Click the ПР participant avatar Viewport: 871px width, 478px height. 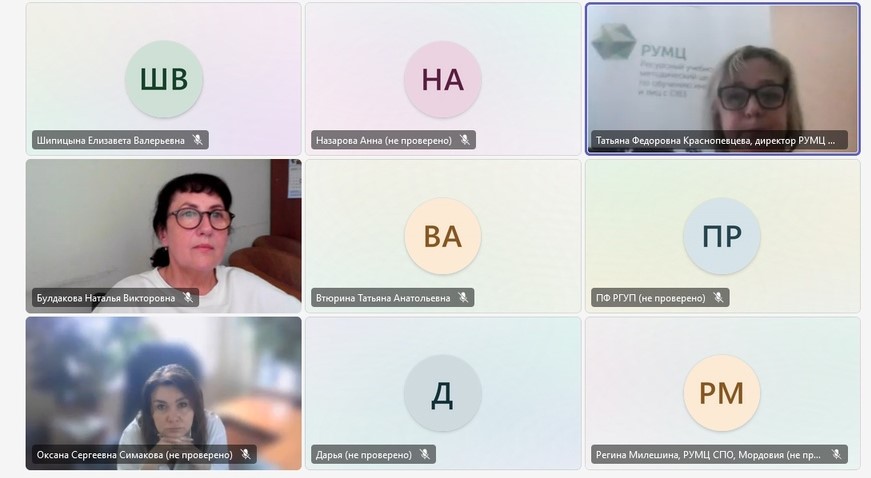722,236
